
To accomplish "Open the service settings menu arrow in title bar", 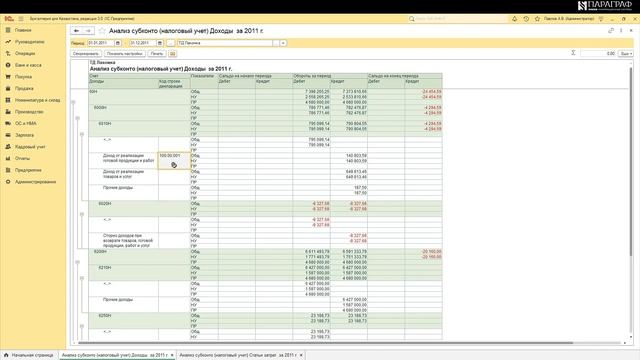I will click(x=601, y=19).
